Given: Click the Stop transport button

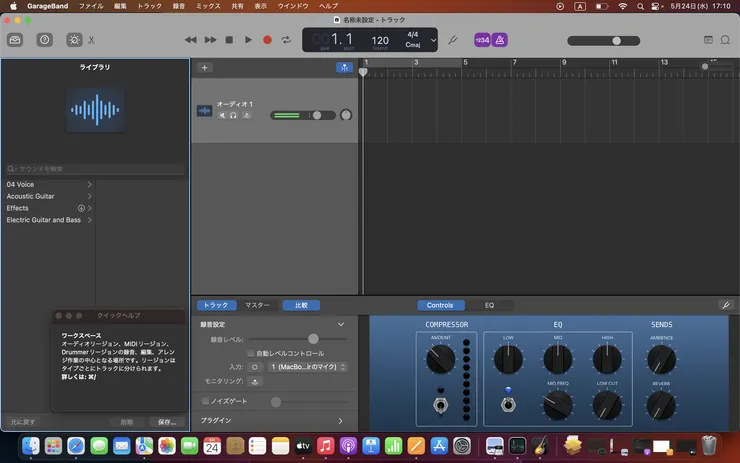Looking at the screenshot, I should (229, 40).
